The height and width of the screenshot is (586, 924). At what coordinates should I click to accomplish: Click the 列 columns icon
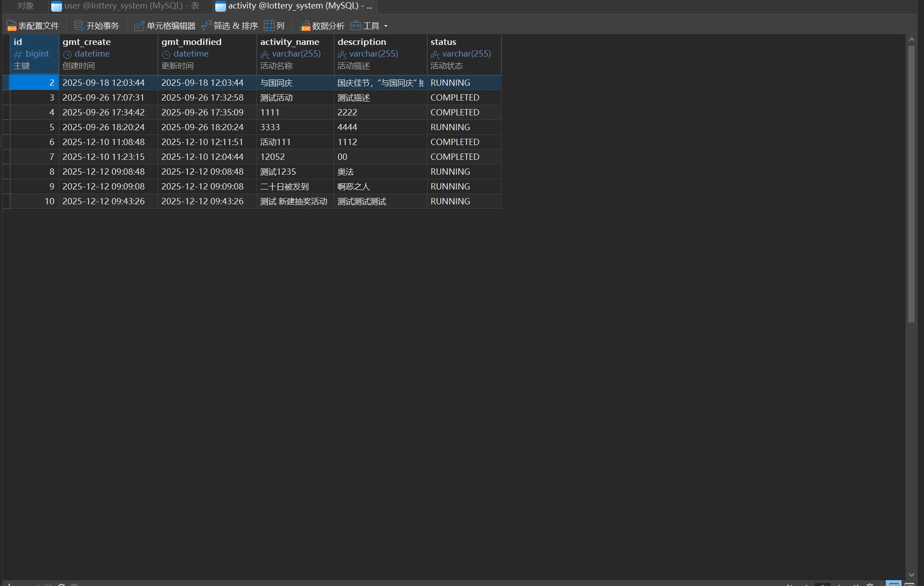(269, 26)
